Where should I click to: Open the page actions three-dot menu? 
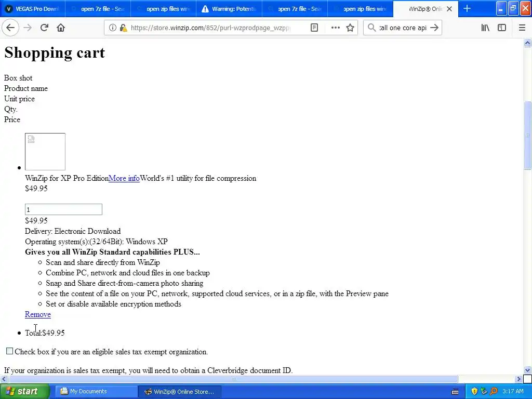tap(335, 28)
